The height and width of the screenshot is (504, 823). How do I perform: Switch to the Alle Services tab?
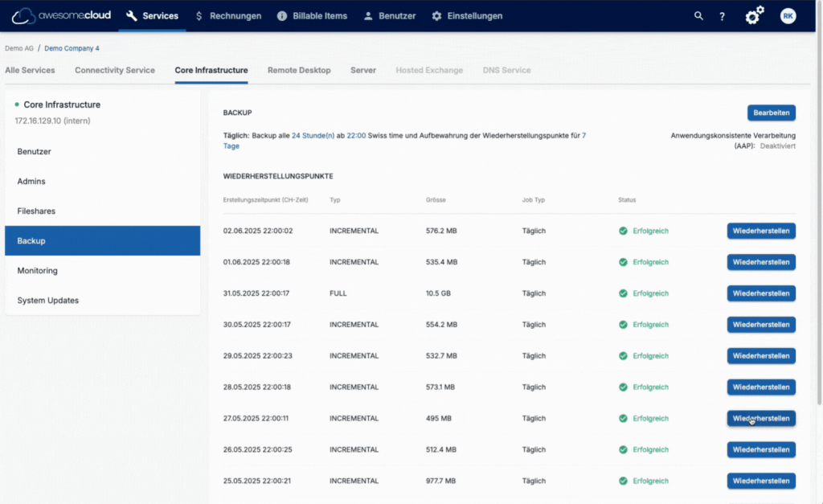(x=30, y=71)
